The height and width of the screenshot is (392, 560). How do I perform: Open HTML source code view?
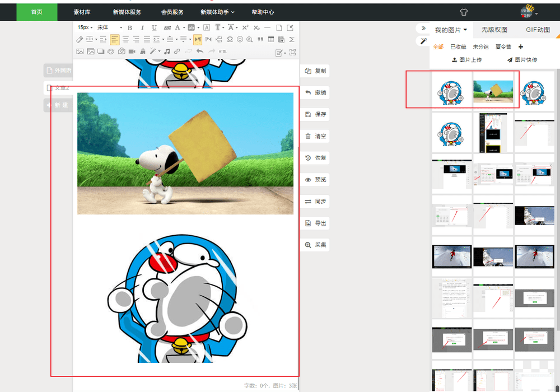pyautogui.click(x=223, y=52)
